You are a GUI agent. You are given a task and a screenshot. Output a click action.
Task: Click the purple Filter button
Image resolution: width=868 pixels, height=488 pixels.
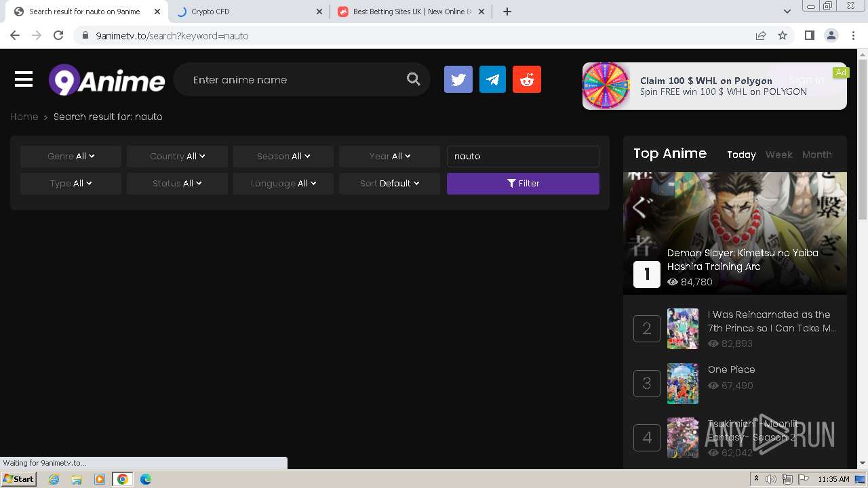(523, 183)
